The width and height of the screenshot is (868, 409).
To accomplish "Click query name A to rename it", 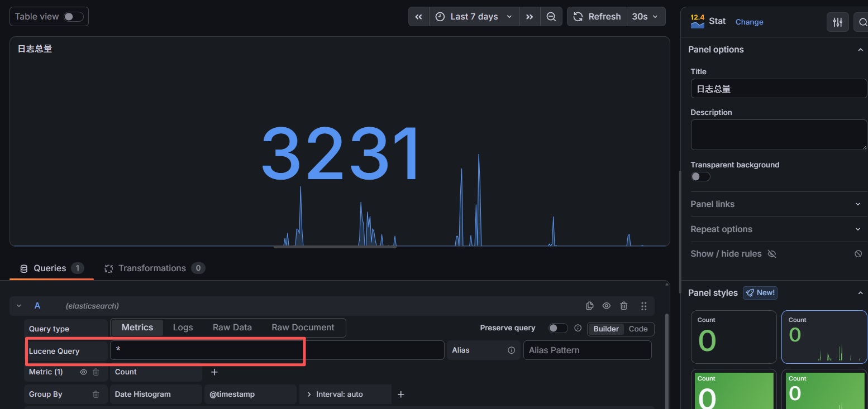I will (37, 306).
